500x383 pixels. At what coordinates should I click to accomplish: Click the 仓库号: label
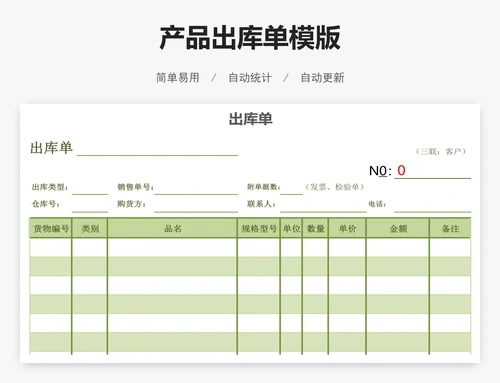click(46, 204)
